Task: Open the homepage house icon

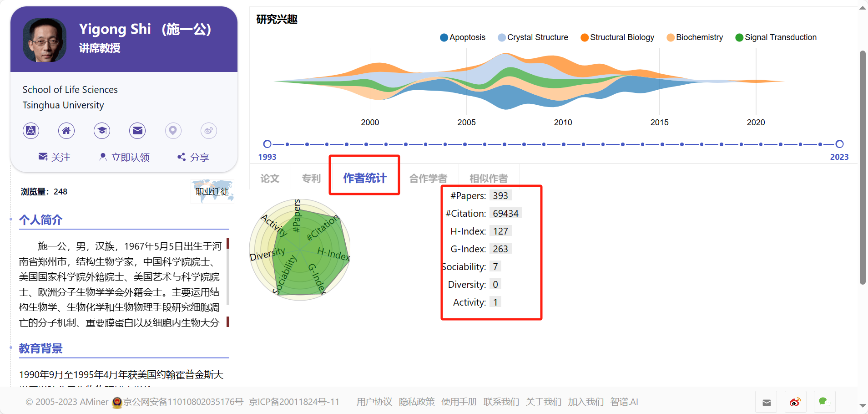Action: tap(66, 131)
